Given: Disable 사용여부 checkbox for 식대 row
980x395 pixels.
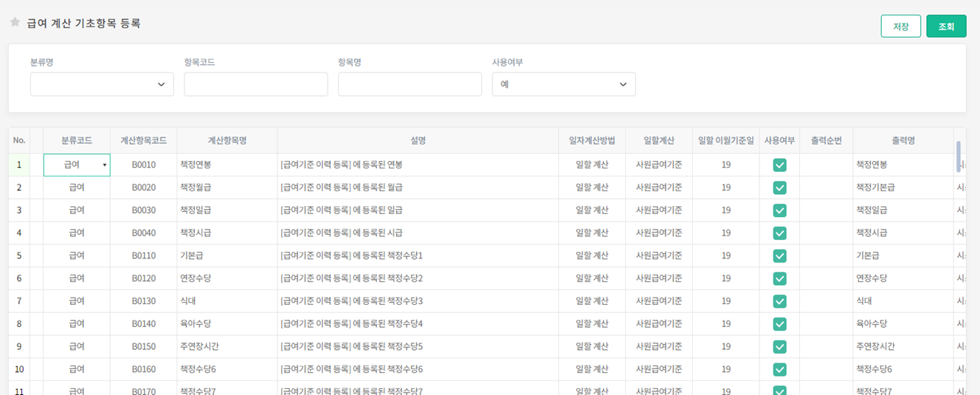Looking at the screenshot, I should point(779,301).
